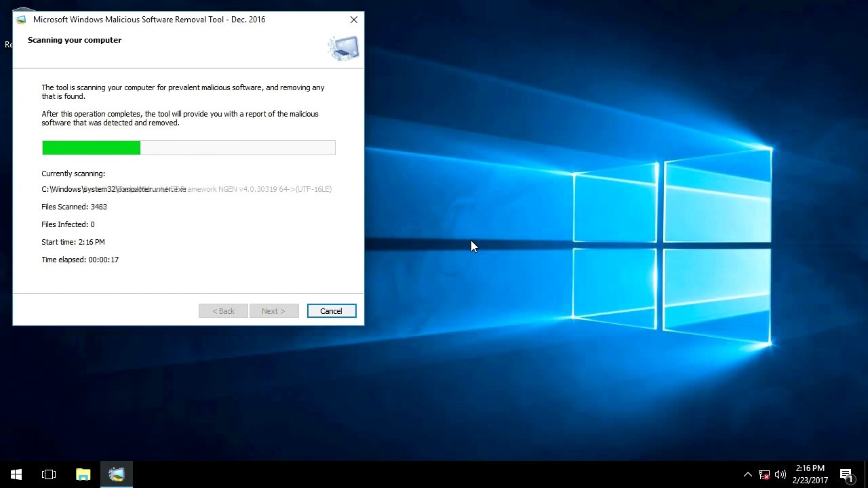Open Task View from the taskbar

pyautogui.click(x=49, y=474)
